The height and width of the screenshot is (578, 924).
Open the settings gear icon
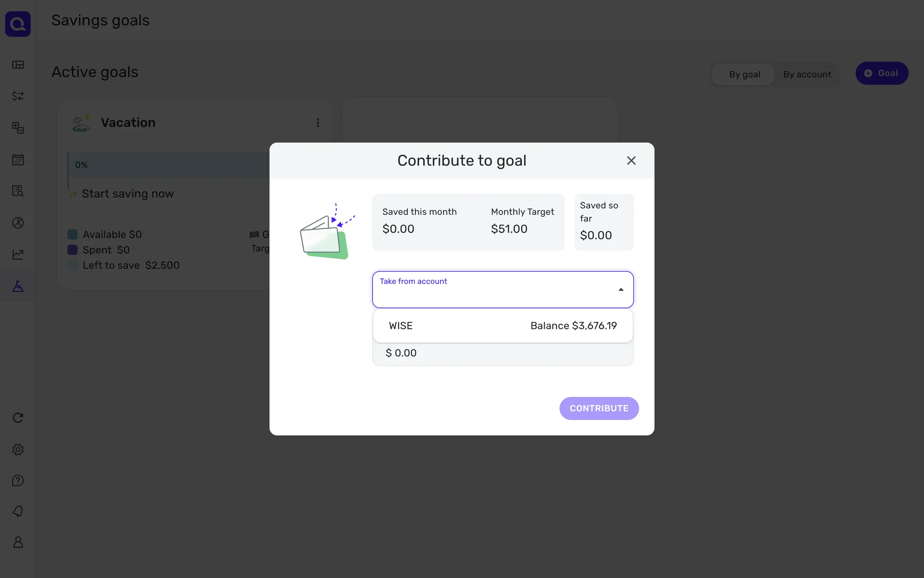pos(18,449)
